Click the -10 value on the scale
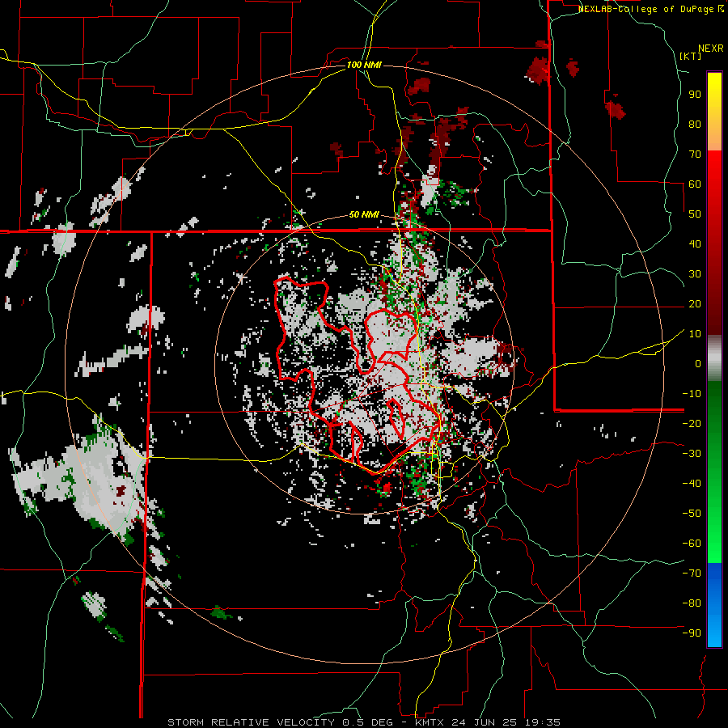Image resolution: width=728 pixels, height=728 pixels. pos(692,394)
